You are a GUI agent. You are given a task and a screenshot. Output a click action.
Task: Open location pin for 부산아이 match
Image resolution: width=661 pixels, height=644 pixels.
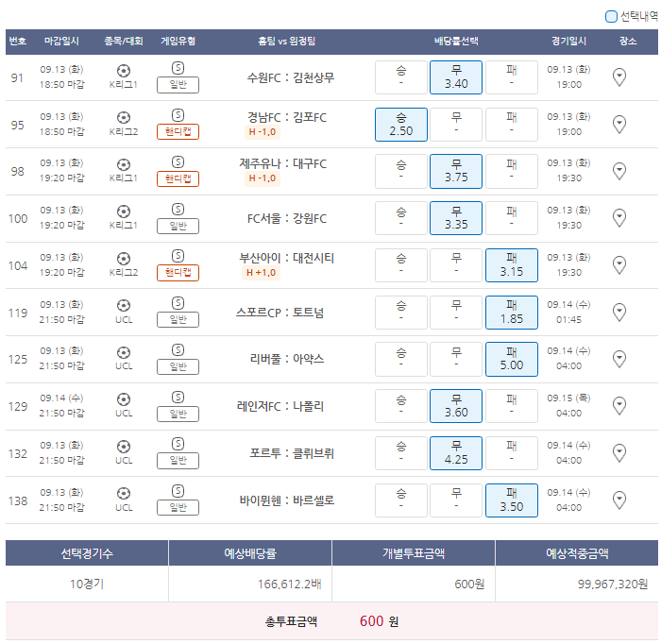click(619, 265)
